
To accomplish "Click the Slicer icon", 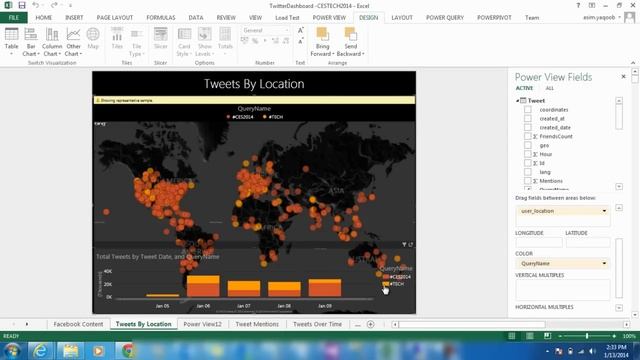I will (x=160, y=38).
